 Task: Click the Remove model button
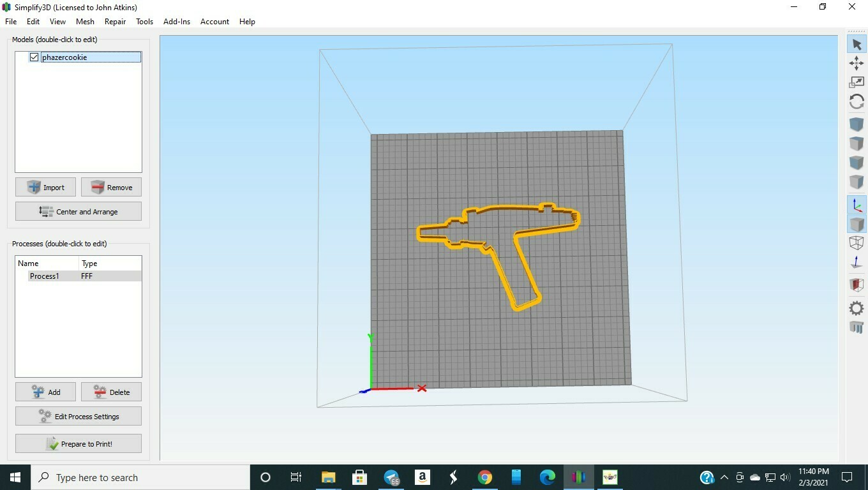coord(111,187)
